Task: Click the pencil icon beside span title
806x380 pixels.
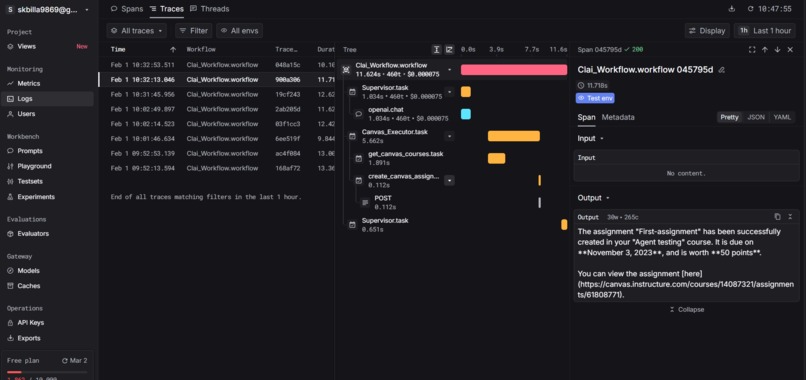Action: pos(722,70)
